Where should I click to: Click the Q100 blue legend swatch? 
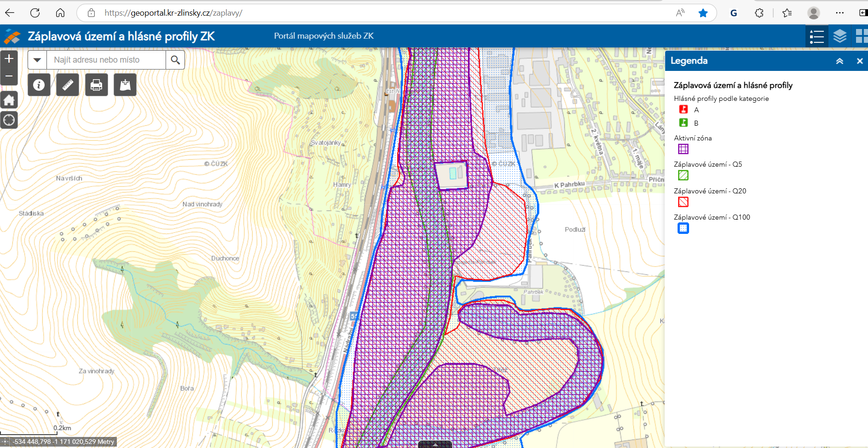pyautogui.click(x=683, y=228)
